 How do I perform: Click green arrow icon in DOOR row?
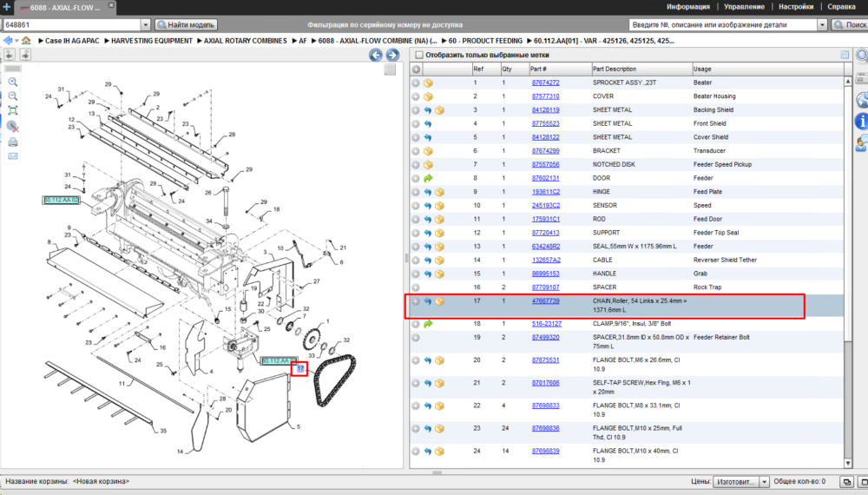428,178
